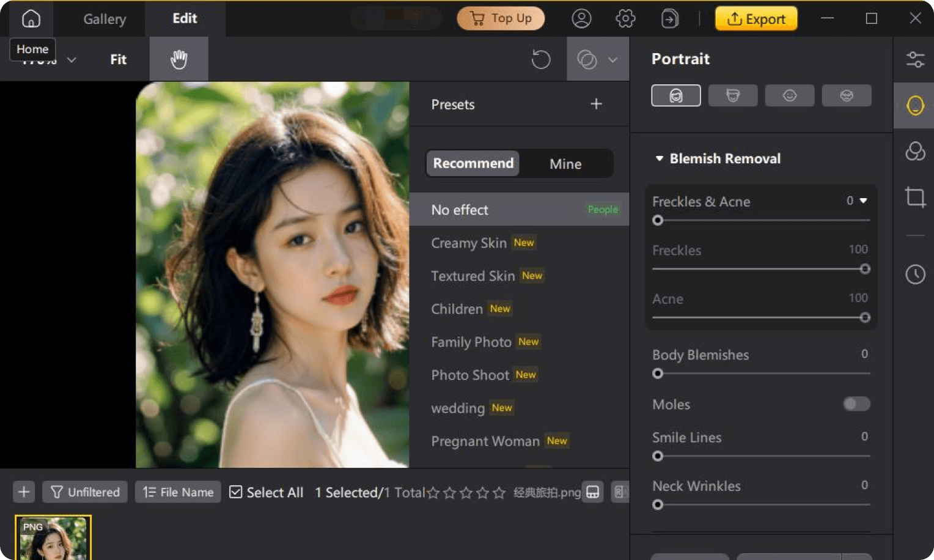Select the Skin retouch tab in Portrait
This screenshot has height=560, width=934.
[x=676, y=95]
